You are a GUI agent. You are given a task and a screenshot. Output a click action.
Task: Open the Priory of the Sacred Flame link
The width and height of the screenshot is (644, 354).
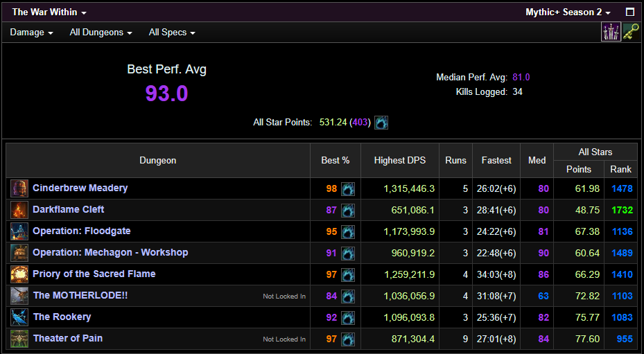pyautogui.click(x=94, y=274)
